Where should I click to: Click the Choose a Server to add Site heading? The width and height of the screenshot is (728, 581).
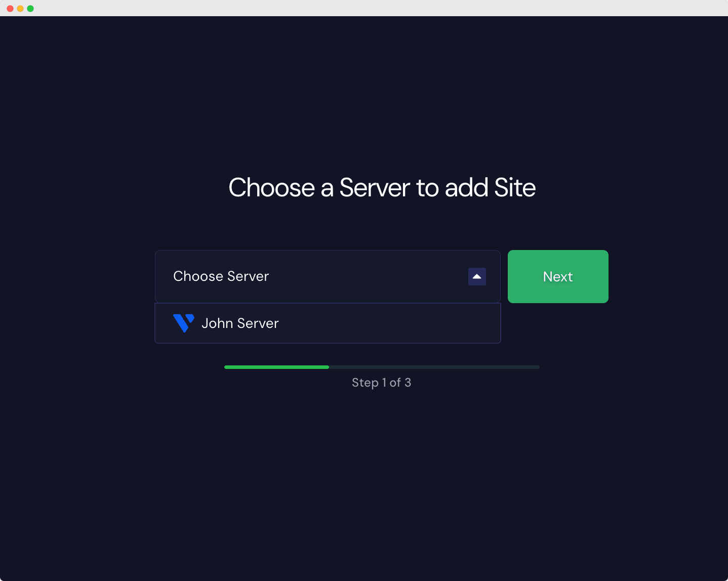382,188
